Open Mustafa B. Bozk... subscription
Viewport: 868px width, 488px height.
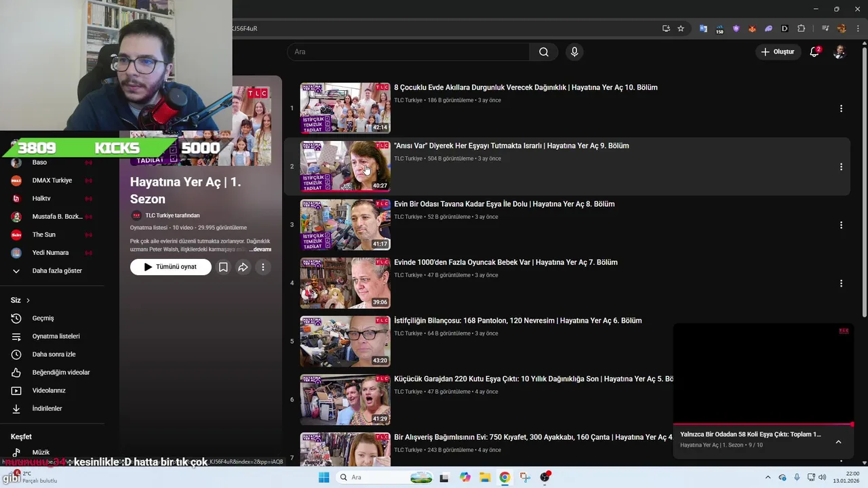pos(52,217)
